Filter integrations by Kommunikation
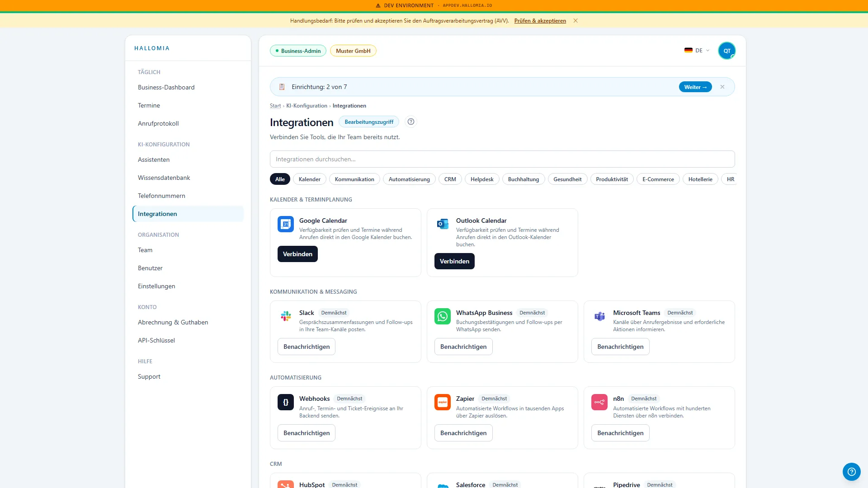868x488 pixels. coord(354,179)
